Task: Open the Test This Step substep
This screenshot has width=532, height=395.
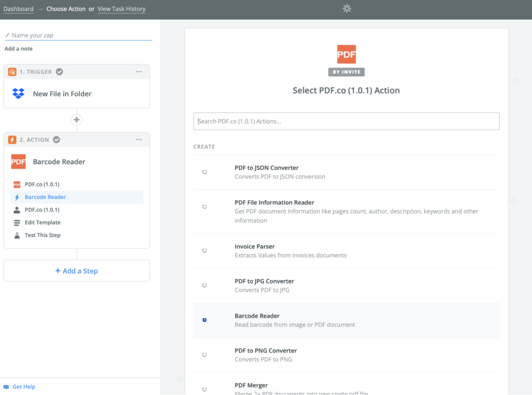Action: [x=77, y=235]
